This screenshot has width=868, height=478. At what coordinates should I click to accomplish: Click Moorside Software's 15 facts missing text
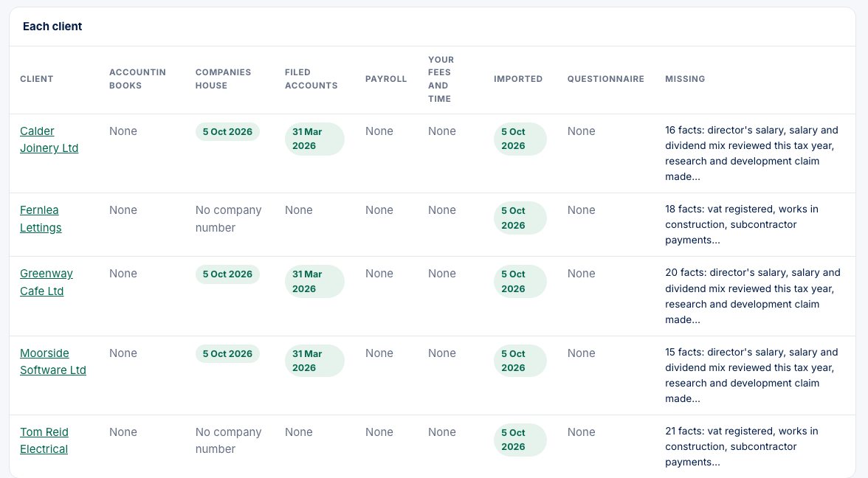pos(752,375)
